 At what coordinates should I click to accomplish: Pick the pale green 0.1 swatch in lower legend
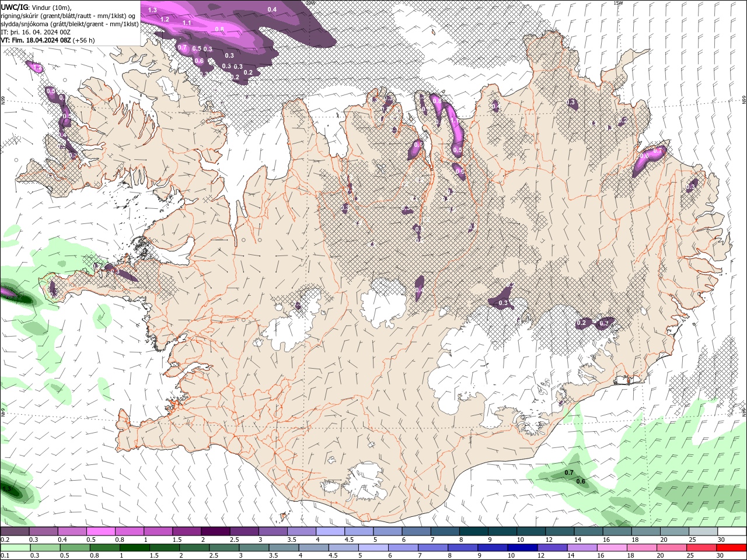coord(15,548)
